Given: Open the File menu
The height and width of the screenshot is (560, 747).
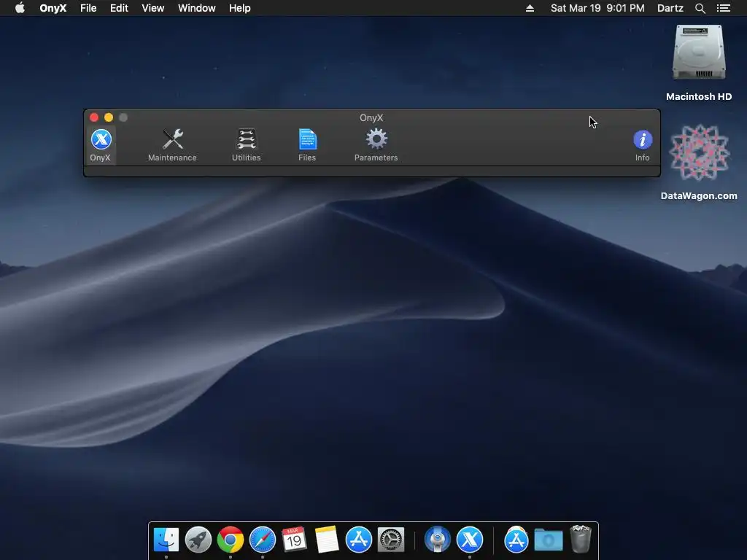Looking at the screenshot, I should 88,8.
